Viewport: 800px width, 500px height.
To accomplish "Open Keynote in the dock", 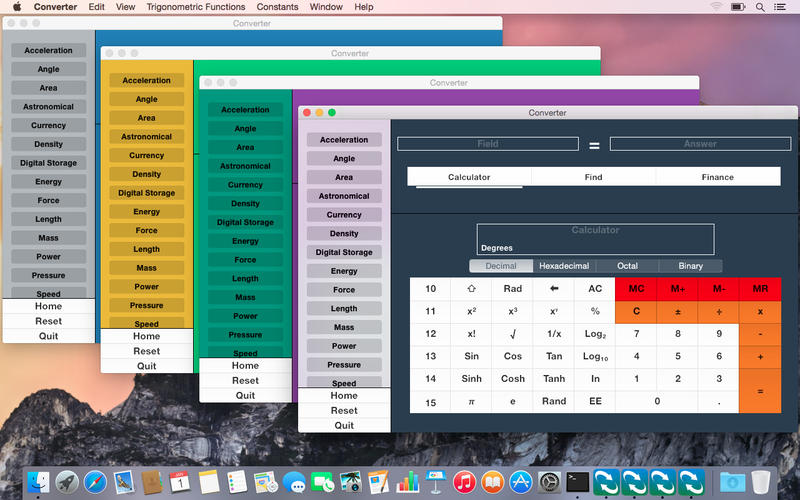I will (435, 482).
